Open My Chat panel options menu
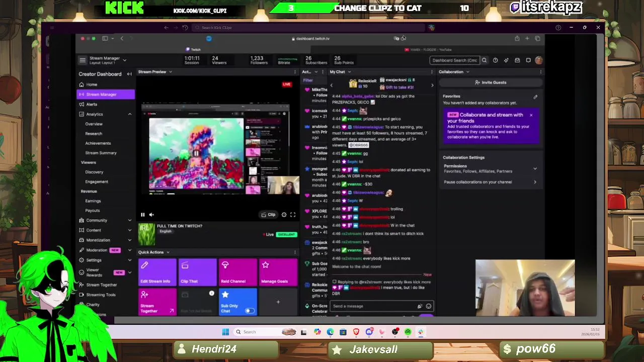 click(x=432, y=72)
